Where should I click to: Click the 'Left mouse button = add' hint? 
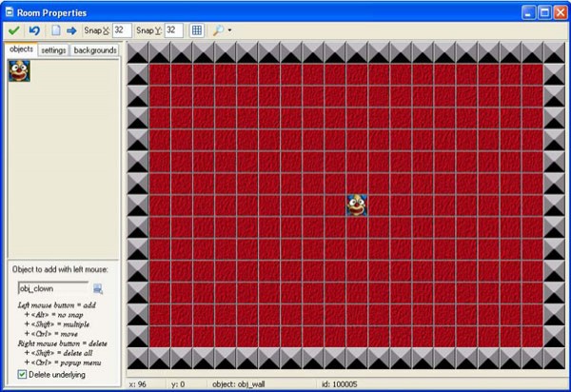point(57,305)
